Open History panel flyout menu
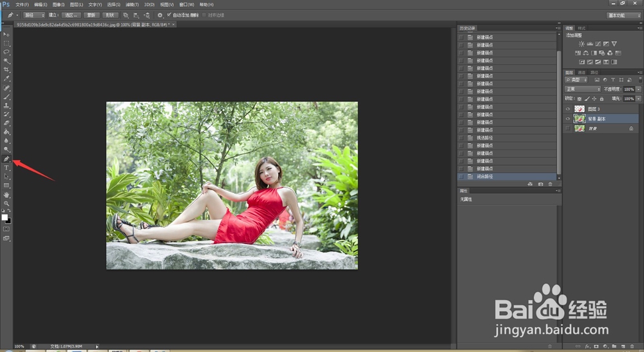The width and height of the screenshot is (644, 352). coord(558,28)
